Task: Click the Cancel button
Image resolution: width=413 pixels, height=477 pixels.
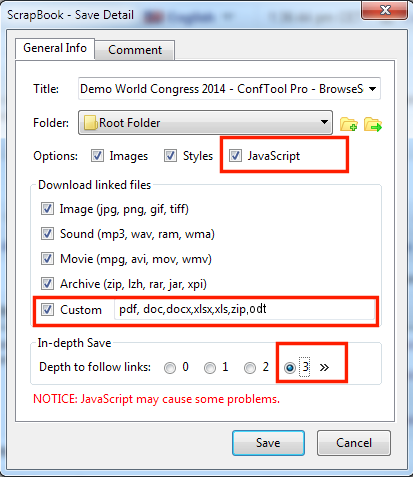Action: (x=354, y=443)
